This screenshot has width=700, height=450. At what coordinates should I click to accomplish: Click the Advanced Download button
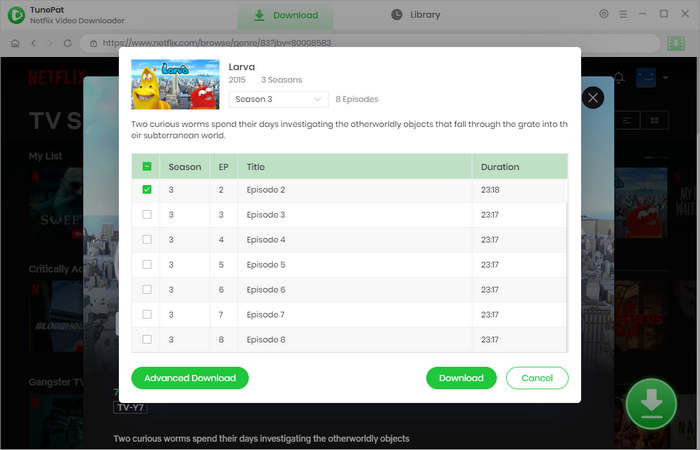coord(190,378)
